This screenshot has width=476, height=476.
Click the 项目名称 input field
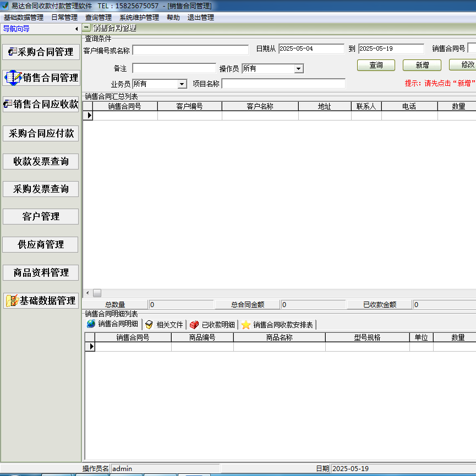(x=283, y=84)
